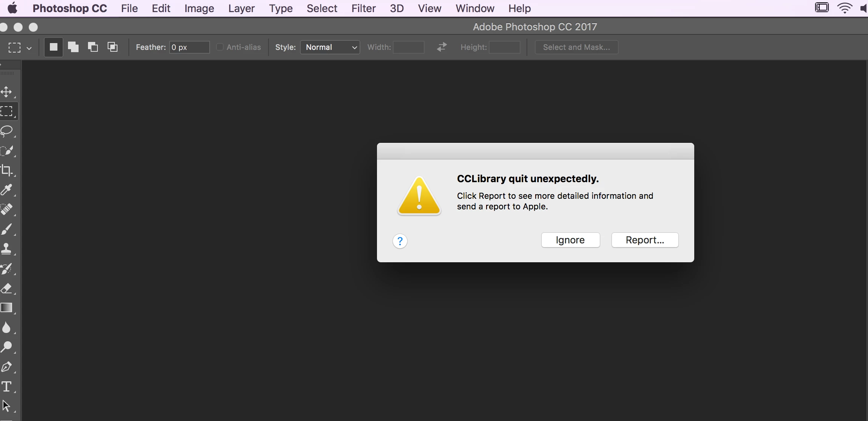Pick the Eyedropper tool

[7, 190]
